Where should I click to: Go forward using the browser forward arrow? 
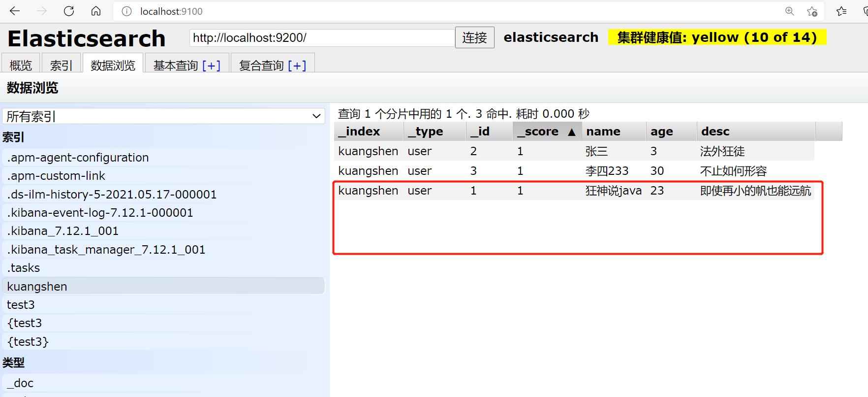coord(42,11)
